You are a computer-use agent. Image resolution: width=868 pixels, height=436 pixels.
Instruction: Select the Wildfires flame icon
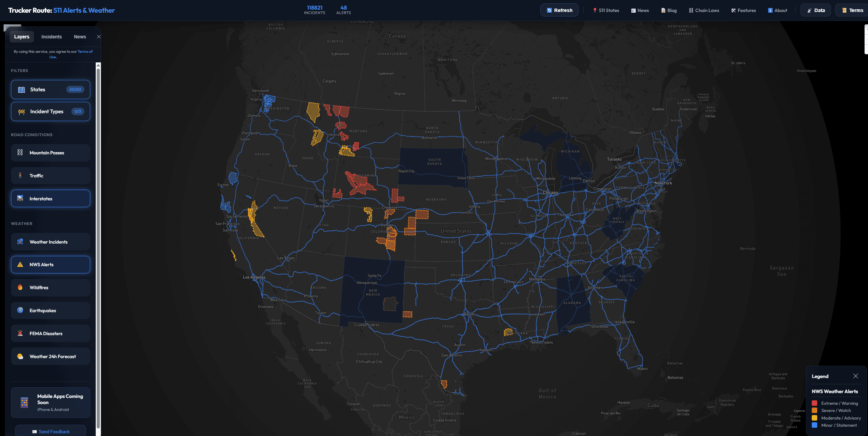coord(20,287)
